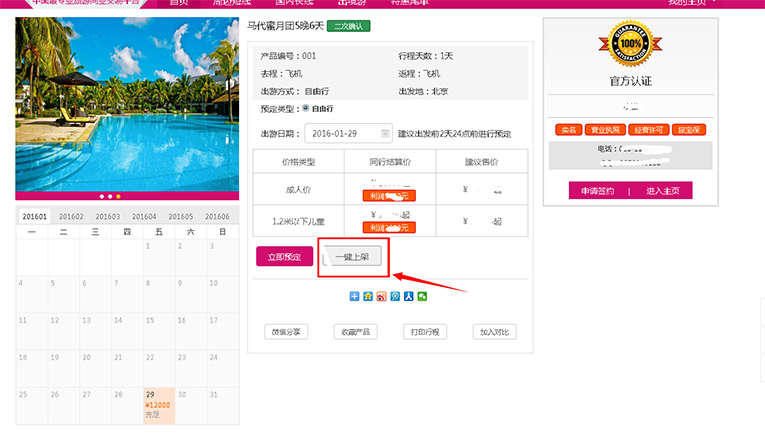765x433 pixels.
Task: Click the 申请签约 link
Action: [597, 191]
